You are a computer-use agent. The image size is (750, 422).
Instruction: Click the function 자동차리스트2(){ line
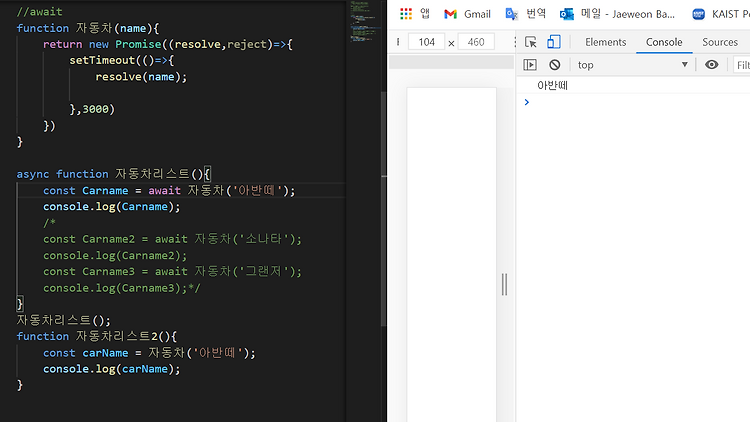pyautogui.click(x=97, y=336)
